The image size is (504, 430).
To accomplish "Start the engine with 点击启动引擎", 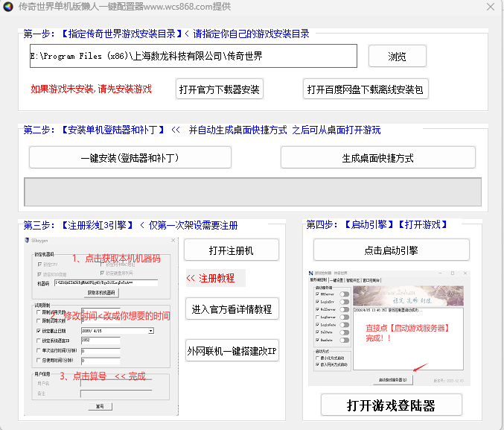I will (x=392, y=250).
